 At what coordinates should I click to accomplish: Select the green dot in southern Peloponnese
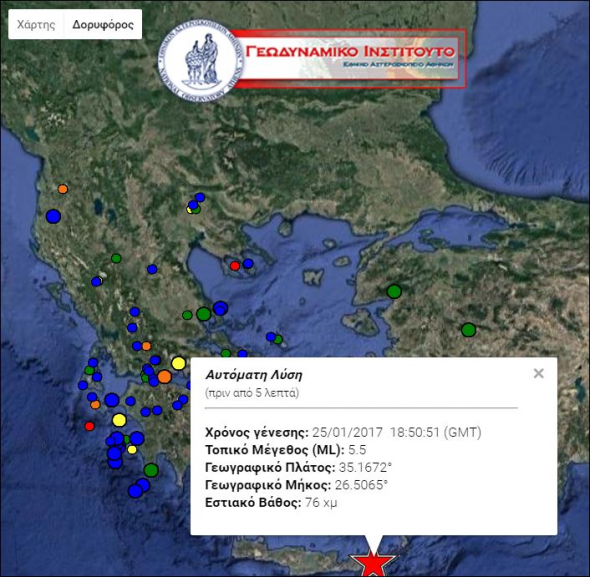click(151, 470)
